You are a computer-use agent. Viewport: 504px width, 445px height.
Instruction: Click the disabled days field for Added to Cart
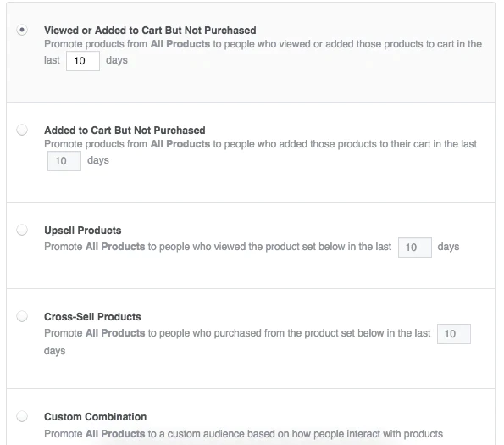pyautogui.click(x=64, y=161)
